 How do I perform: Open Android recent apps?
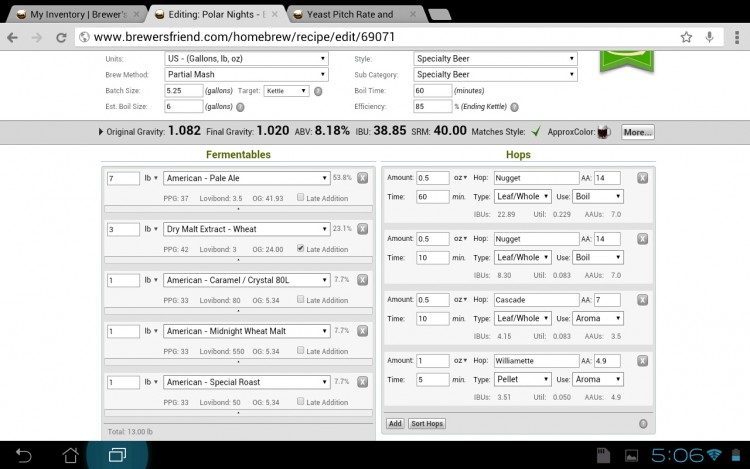pos(117,455)
